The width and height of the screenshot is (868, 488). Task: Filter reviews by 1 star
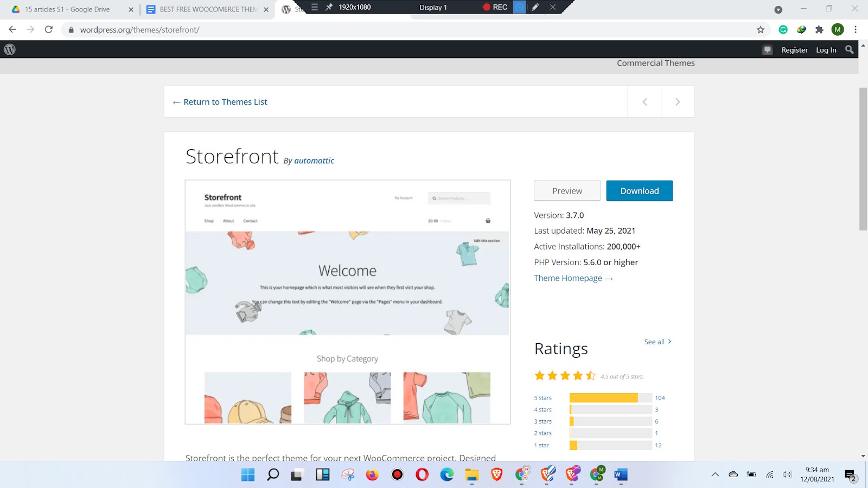click(x=541, y=445)
